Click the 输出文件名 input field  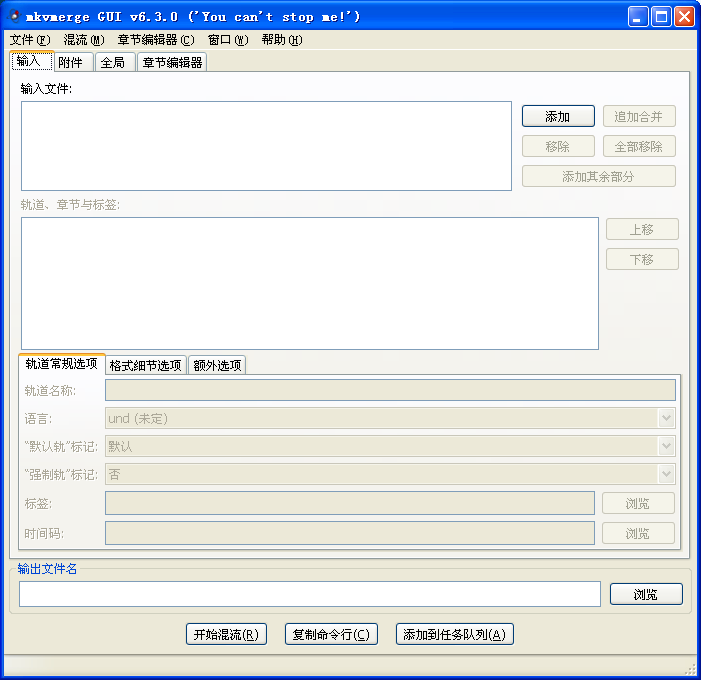[310, 594]
